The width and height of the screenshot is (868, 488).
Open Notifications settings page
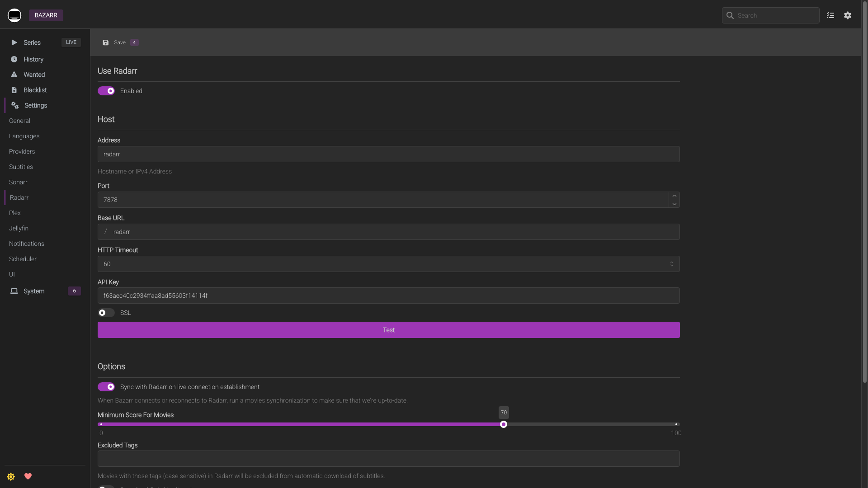tap(27, 244)
